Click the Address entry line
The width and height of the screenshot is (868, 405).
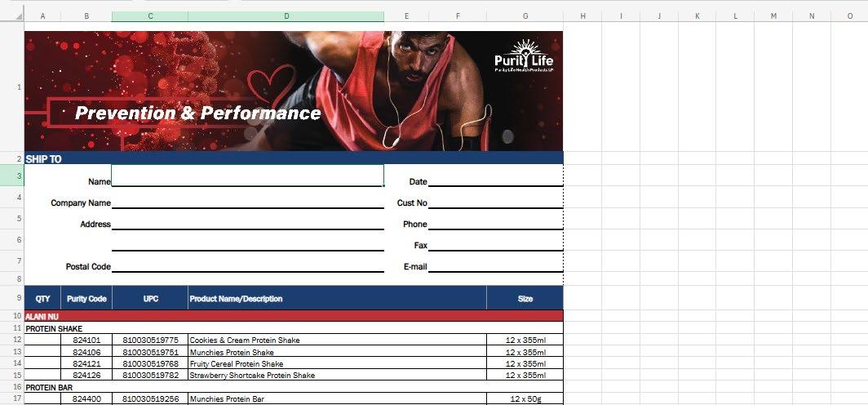tap(247, 219)
